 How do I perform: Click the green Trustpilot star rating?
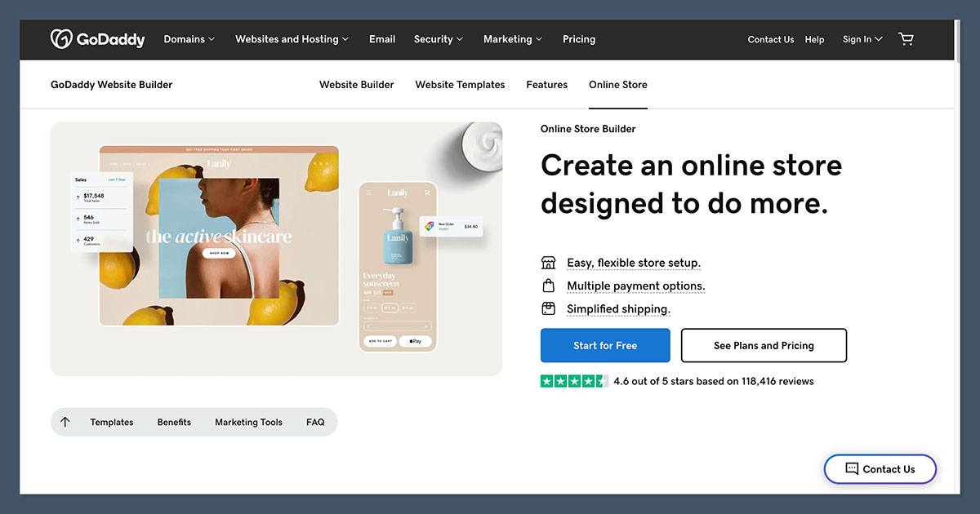tap(574, 381)
